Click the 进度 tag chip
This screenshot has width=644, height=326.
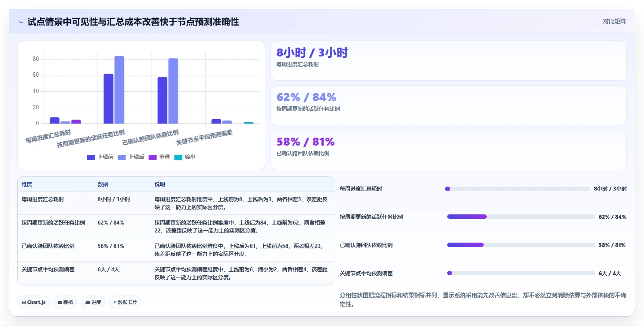coord(93,302)
